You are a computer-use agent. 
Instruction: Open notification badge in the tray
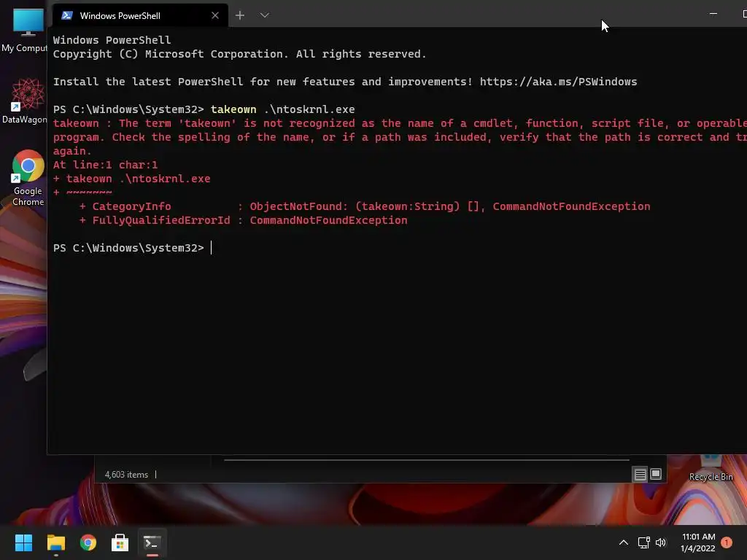pyautogui.click(x=727, y=542)
